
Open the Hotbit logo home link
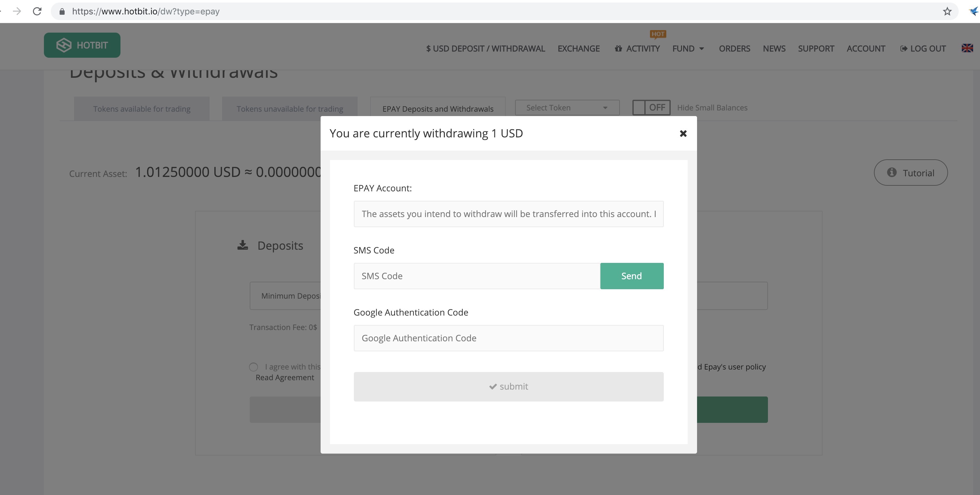(x=82, y=45)
